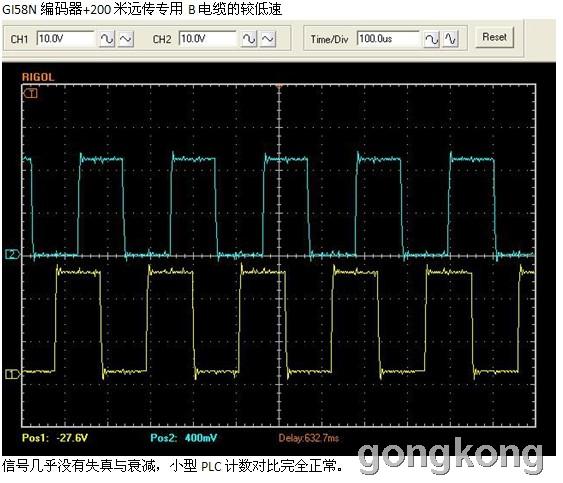Click CH2 large-wave increase volts icon
563x483 pixels.
click(x=249, y=39)
